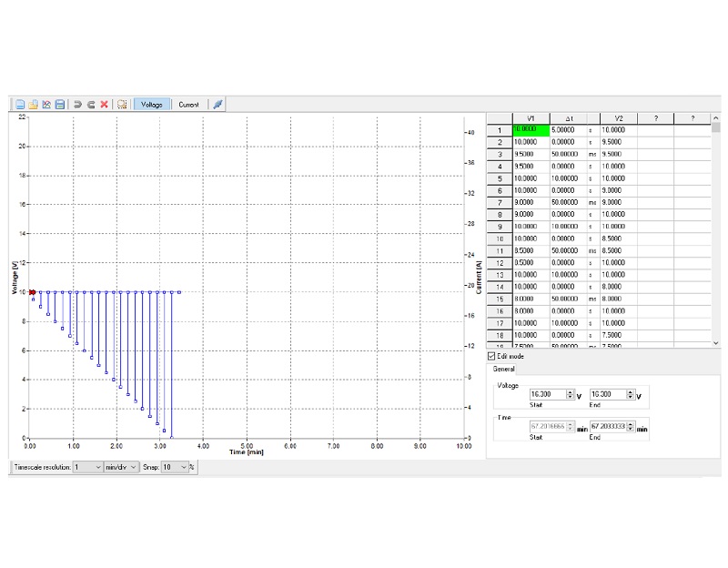Select the General tab

click(x=503, y=369)
